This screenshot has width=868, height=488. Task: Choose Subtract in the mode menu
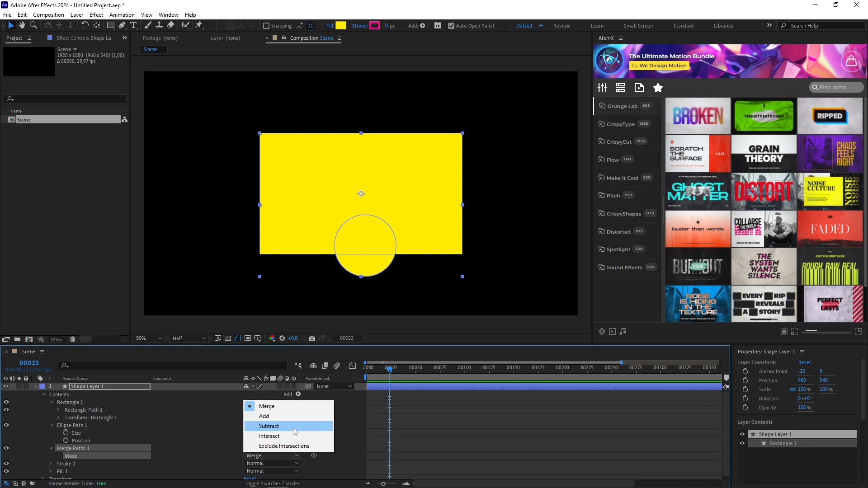coord(269,426)
